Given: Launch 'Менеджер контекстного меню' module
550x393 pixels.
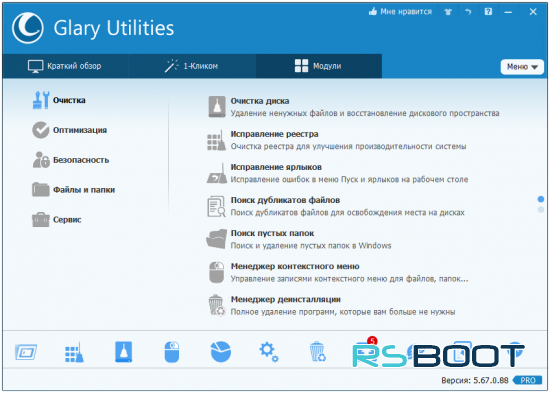Looking at the screenshot, I should point(337,272).
